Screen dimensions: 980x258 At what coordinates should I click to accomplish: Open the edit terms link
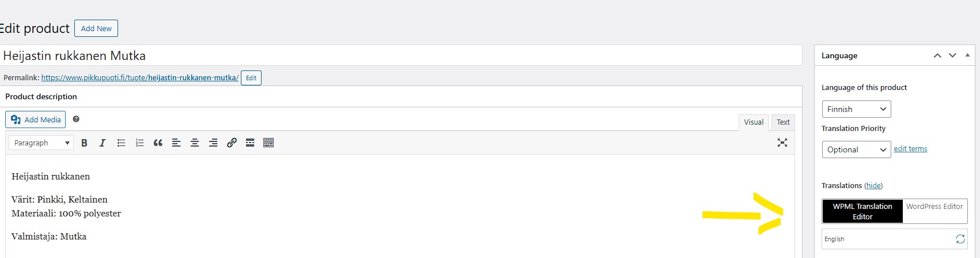910,149
